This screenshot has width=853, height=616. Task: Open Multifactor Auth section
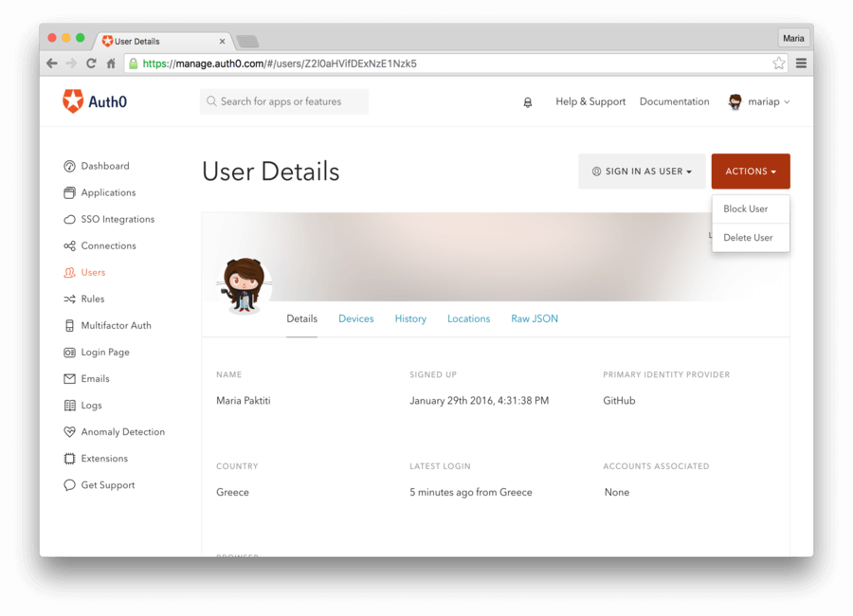[x=117, y=325]
